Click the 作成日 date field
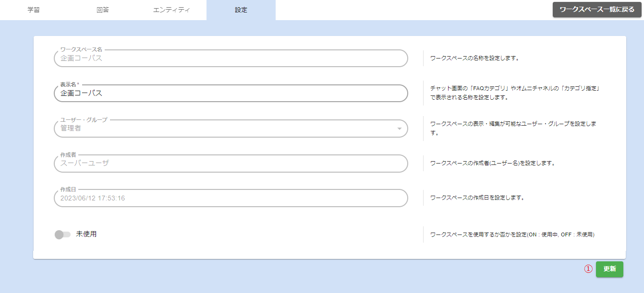 point(231,198)
